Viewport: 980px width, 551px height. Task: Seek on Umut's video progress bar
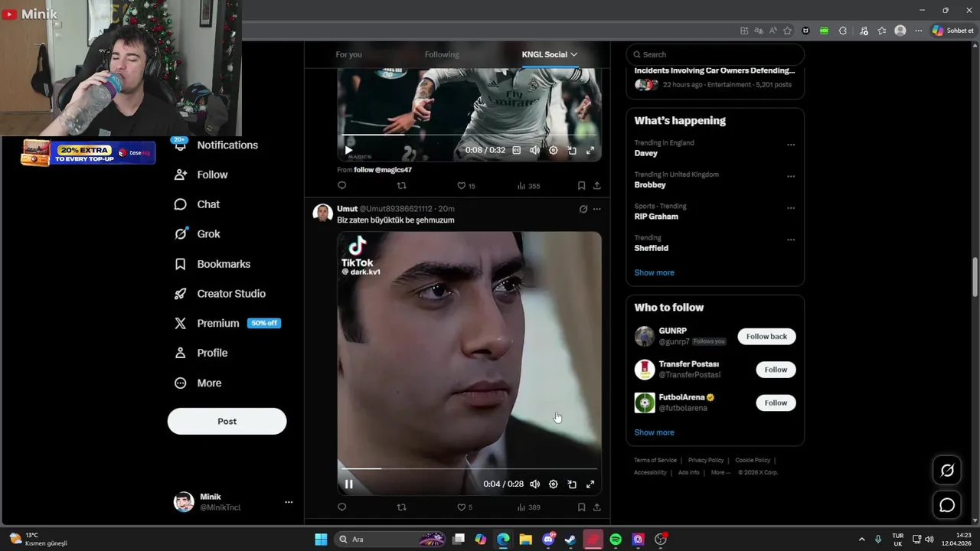(x=469, y=468)
